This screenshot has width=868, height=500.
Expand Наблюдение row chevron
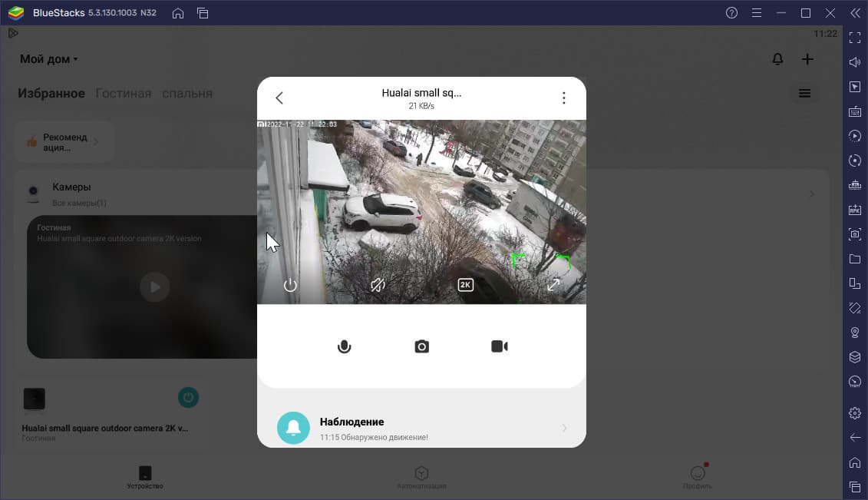564,428
